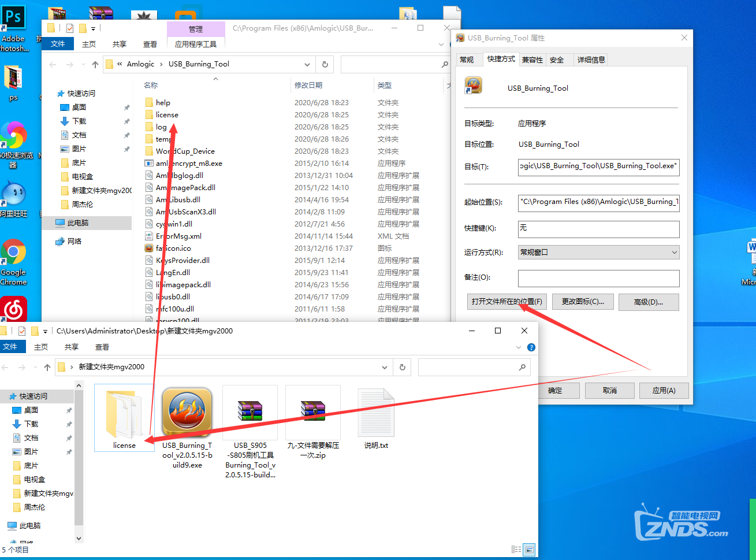Image resolution: width=756 pixels, height=560 pixels.
Task: Launch the 360 speed browser desktop icon
Action: point(13,144)
